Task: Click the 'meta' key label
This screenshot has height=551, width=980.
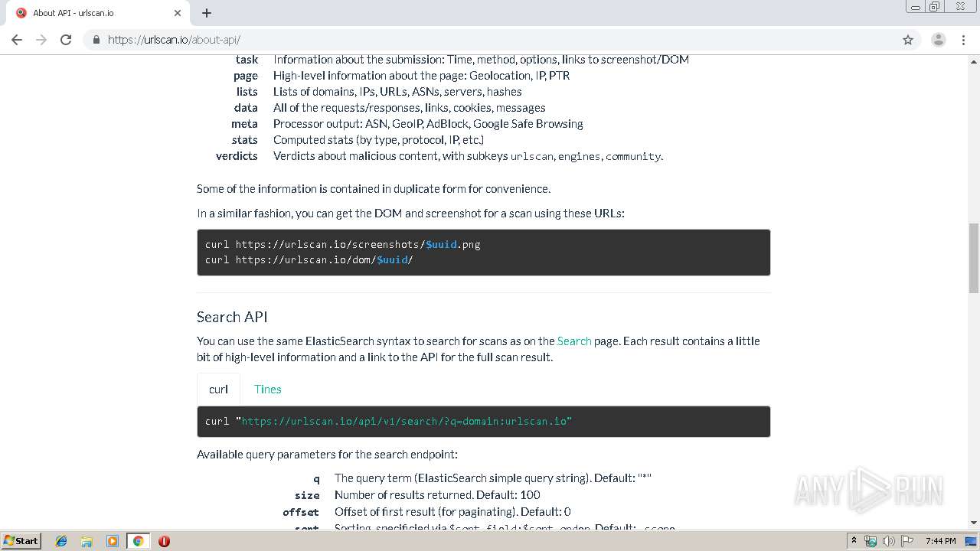Action: [x=245, y=124]
